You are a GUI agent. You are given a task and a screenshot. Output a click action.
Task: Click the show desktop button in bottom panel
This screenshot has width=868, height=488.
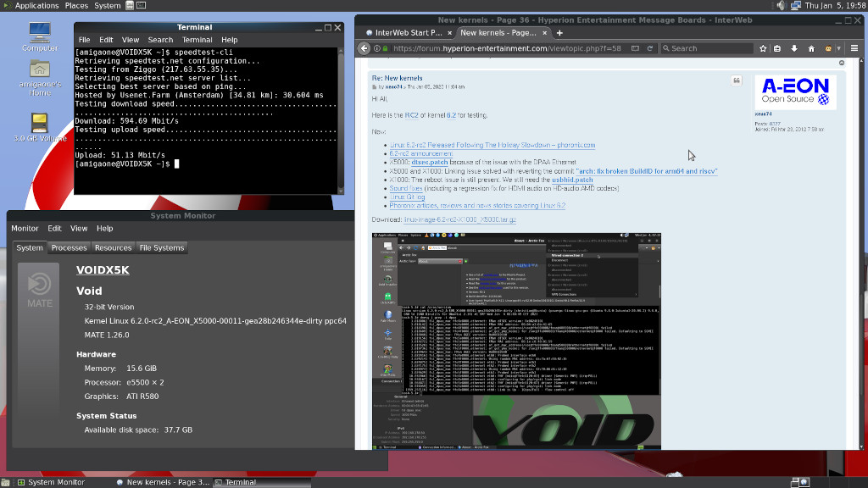click(x=6, y=482)
